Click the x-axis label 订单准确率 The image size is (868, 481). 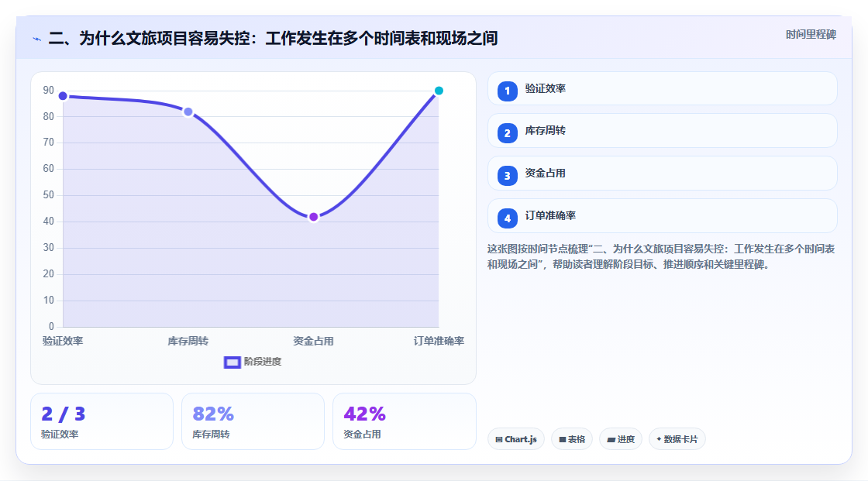(x=439, y=341)
